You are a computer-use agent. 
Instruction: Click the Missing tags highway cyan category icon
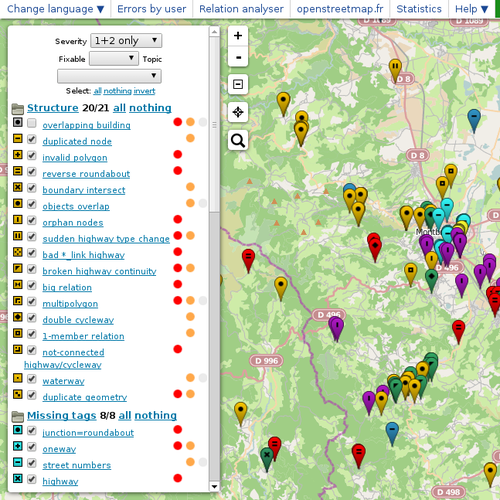click(x=18, y=479)
